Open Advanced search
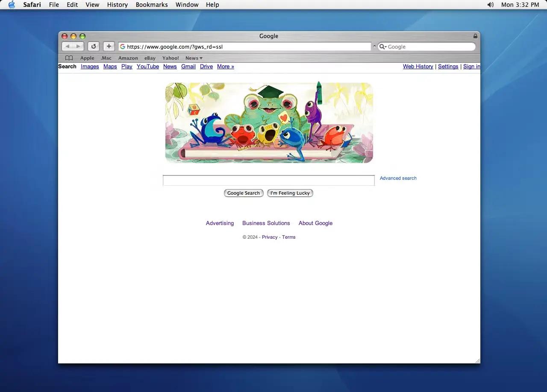 coord(398,178)
